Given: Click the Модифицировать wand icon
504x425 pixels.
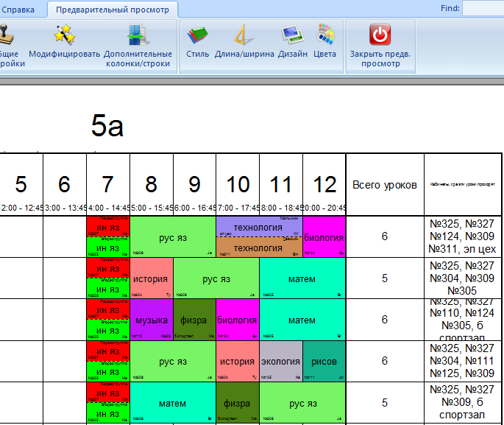Looking at the screenshot, I should (65, 35).
